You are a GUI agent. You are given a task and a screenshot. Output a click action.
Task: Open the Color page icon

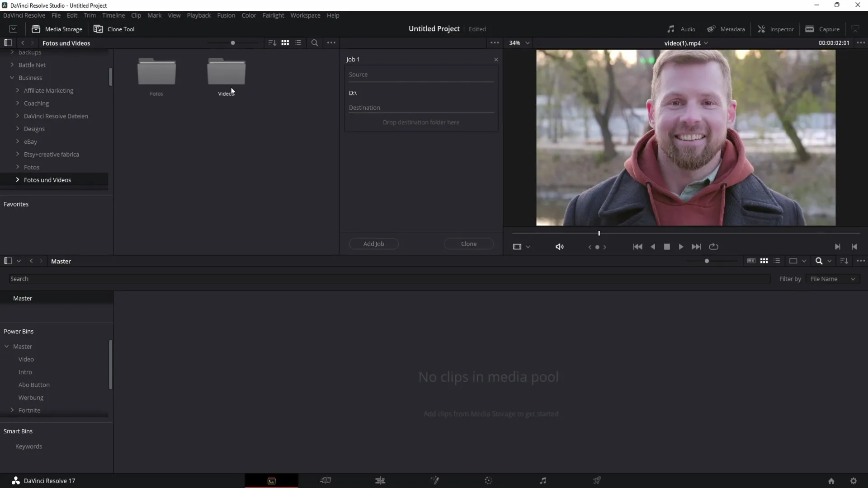tap(488, 481)
